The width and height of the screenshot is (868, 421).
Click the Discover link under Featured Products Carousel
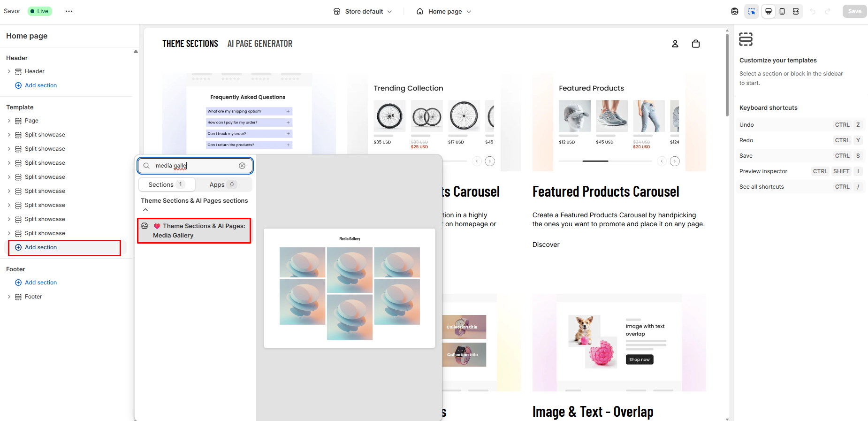(546, 245)
